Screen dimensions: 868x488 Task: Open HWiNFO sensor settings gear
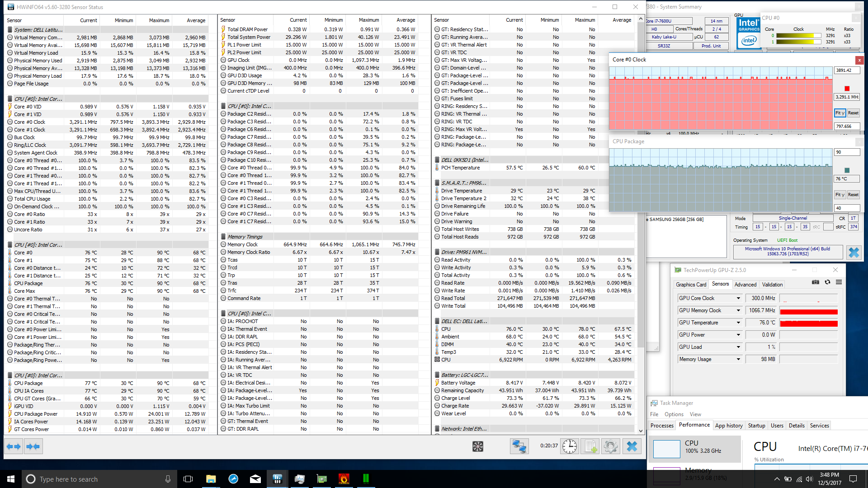(x=610, y=447)
